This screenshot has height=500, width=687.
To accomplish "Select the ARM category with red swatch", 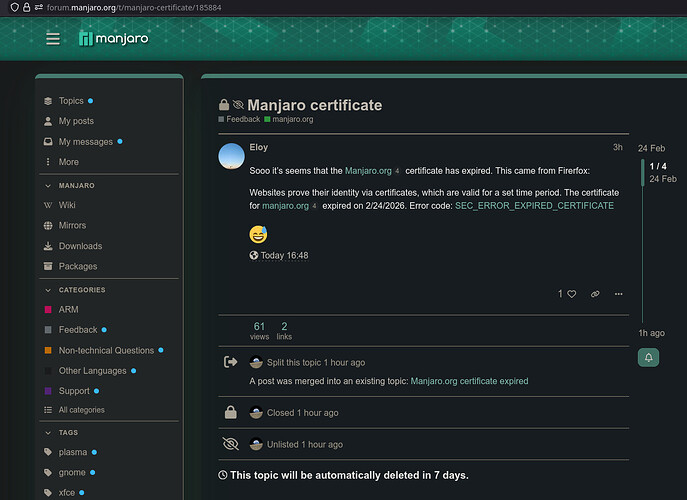I will coord(68,310).
